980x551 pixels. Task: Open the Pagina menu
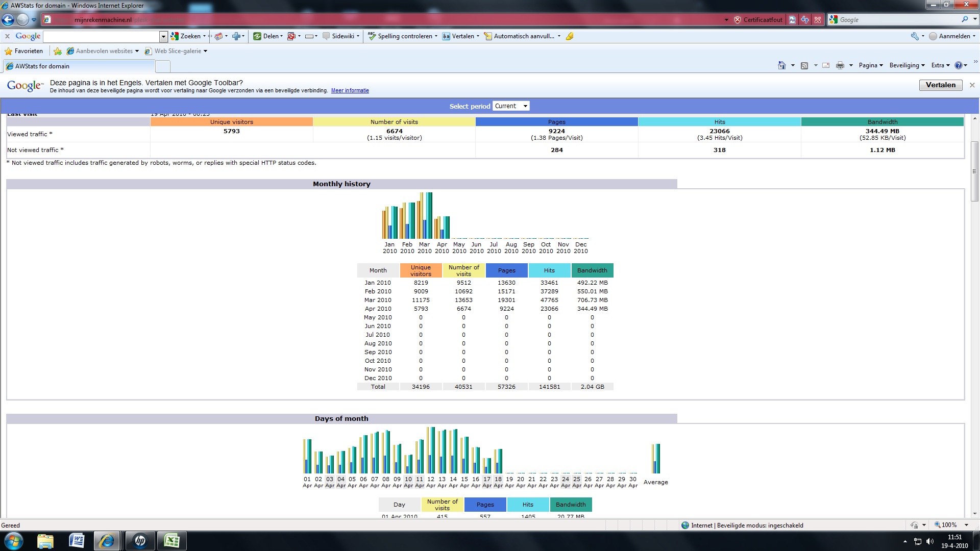click(870, 65)
